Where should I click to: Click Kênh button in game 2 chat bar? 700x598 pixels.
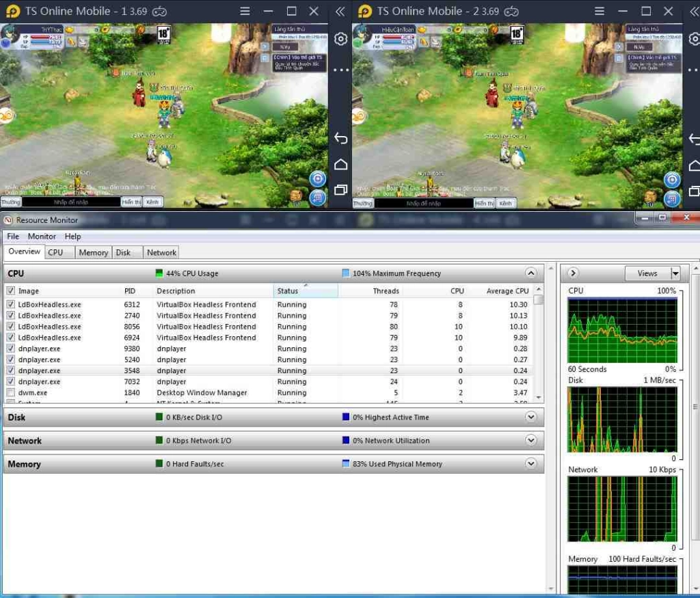(x=506, y=204)
